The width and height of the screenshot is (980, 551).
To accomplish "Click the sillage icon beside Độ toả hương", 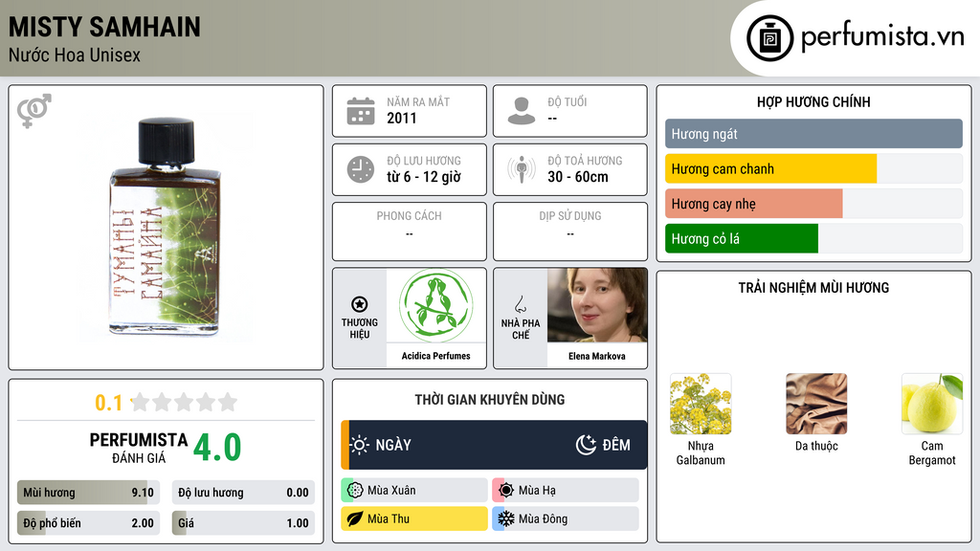I will (x=522, y=169).
